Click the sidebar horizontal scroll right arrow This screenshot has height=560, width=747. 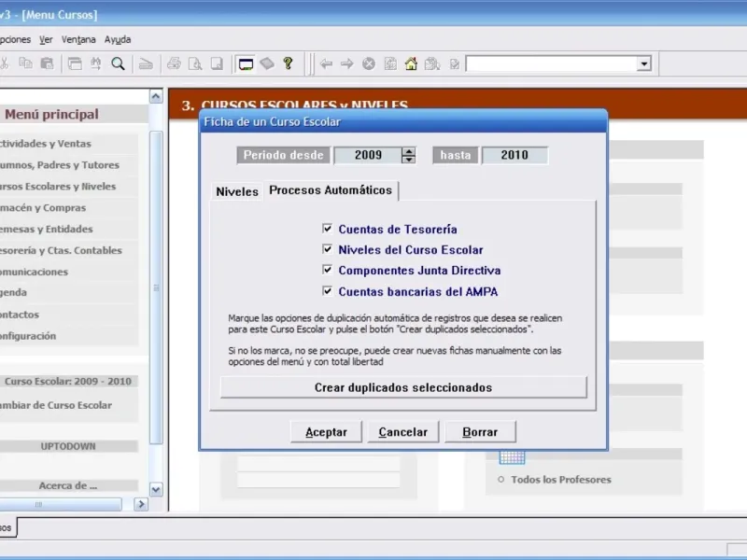[141, 504]
